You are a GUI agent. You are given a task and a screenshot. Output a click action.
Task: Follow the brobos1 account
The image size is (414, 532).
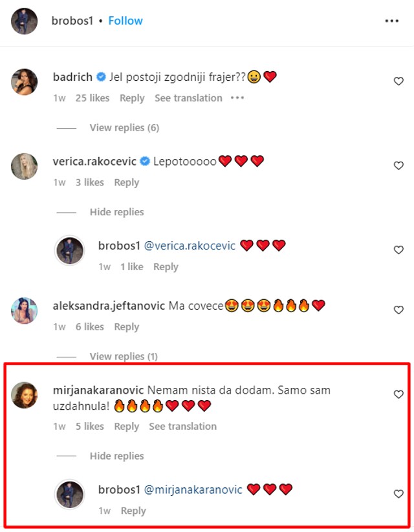[125, 21]
